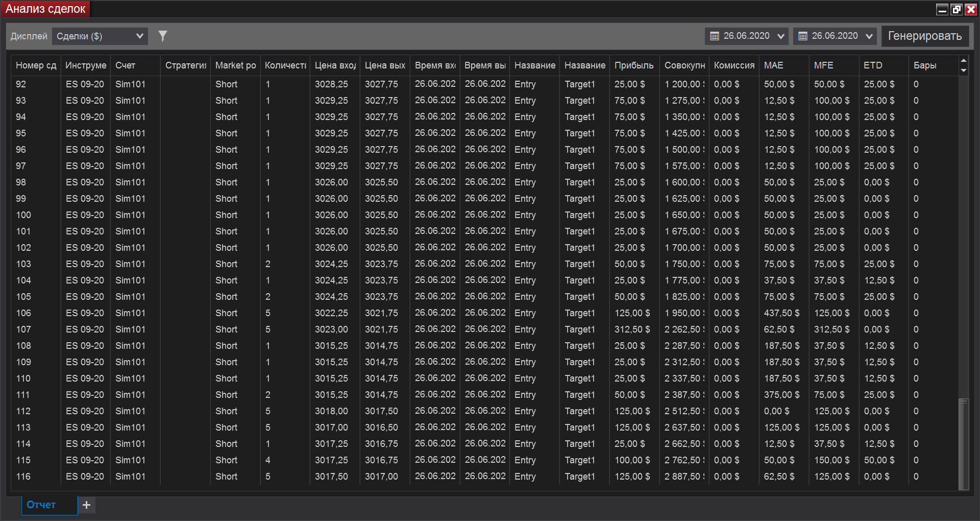Viewport: 980px width, 521px height.
Task: Sort by Комиссия column header
Action: coord(734,65)
